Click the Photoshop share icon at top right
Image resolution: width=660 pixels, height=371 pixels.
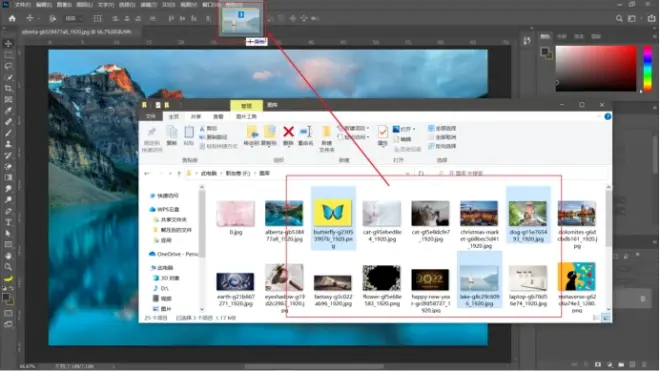point(651,19)
